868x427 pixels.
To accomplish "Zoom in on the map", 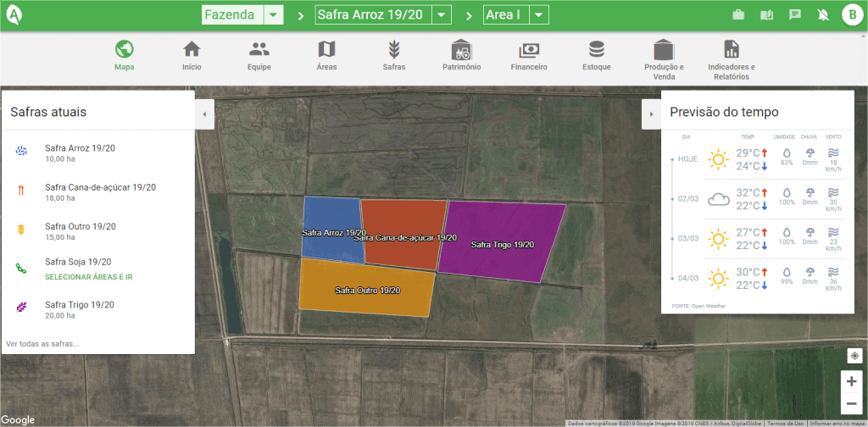I will point(853,381).
